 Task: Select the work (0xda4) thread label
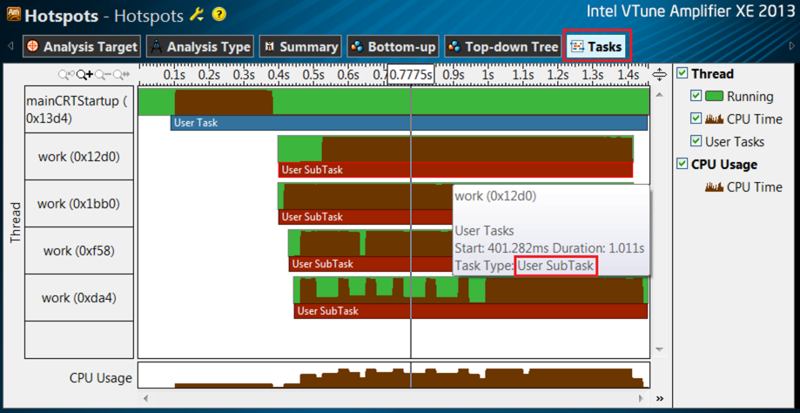pos(79,298)
